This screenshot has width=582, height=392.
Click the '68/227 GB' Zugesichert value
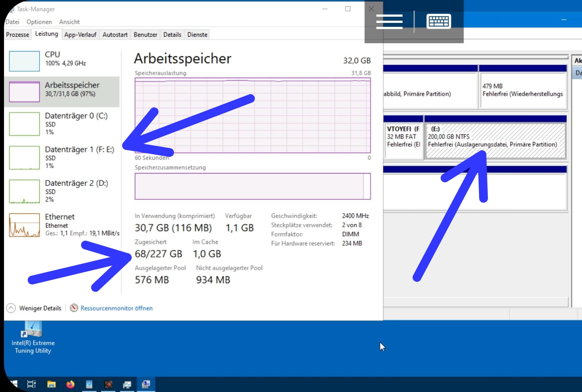(x=158, y=254)
